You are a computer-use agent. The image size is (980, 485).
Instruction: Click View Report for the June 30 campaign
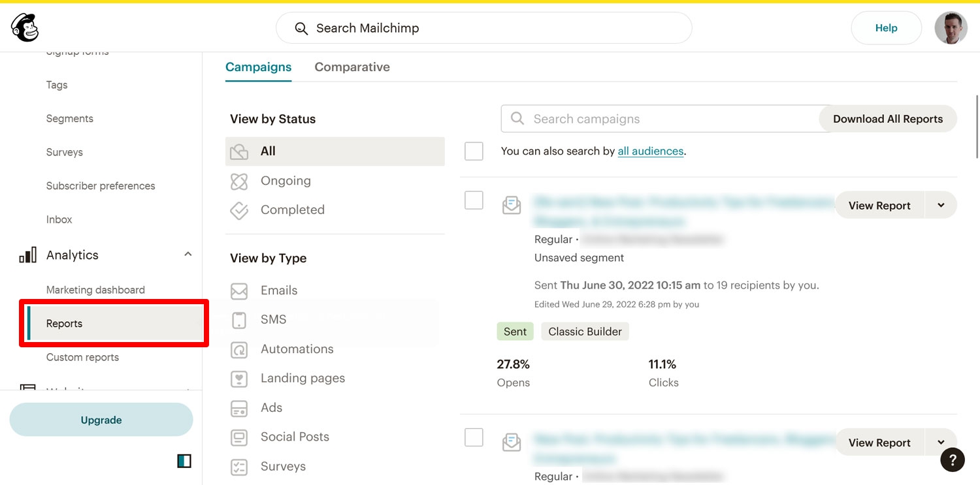(879, 205)
